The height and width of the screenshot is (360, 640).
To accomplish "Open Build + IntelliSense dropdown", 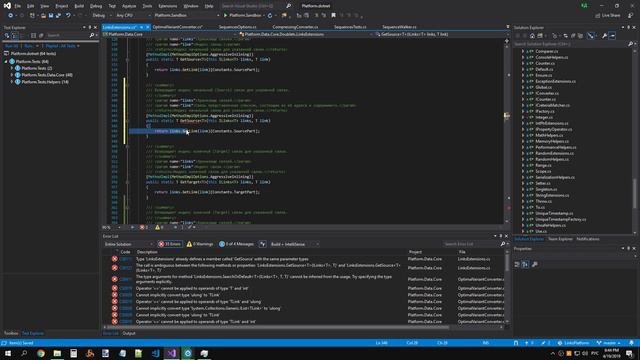I will [x=294, y=244].
